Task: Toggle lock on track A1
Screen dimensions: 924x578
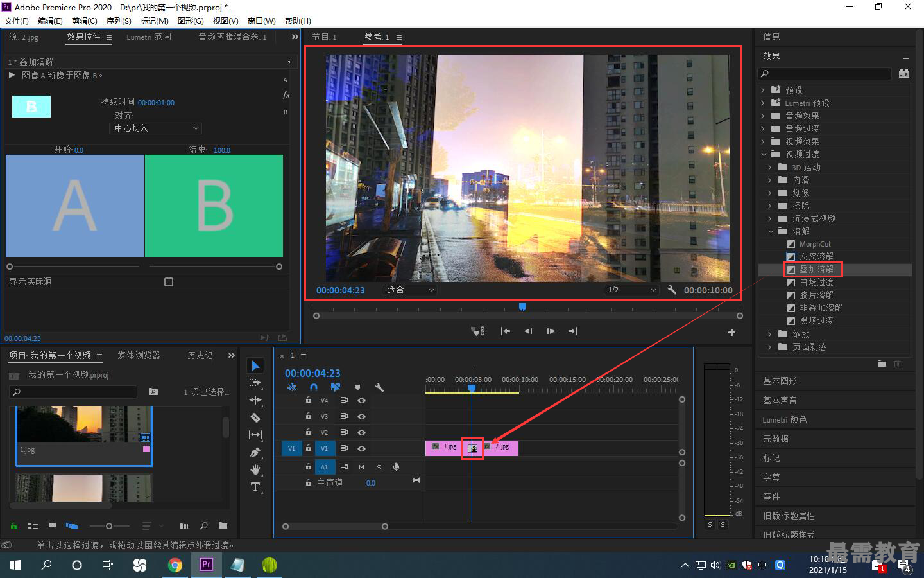Action: (x=309, y=467)
